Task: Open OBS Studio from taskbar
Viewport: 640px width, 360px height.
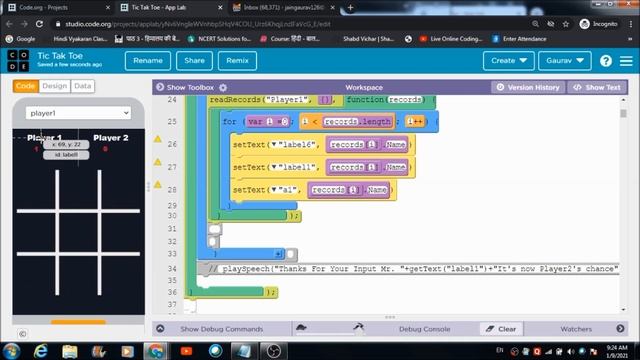Action: coord(273,351)
